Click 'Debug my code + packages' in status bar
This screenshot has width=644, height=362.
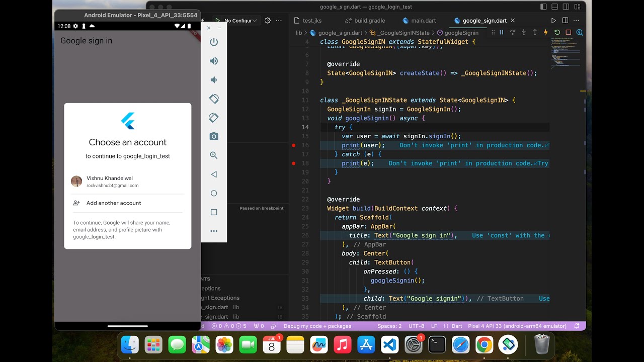coord(317,326)
